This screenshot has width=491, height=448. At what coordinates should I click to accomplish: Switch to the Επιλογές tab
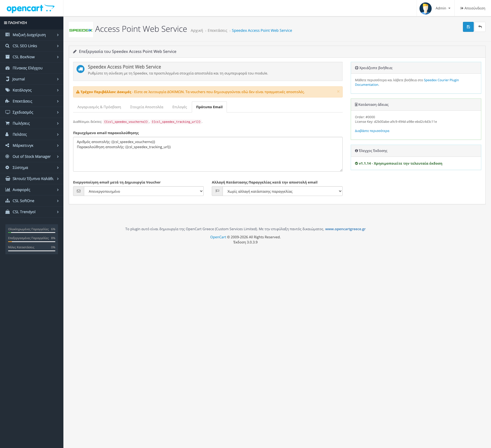[179, 107]
